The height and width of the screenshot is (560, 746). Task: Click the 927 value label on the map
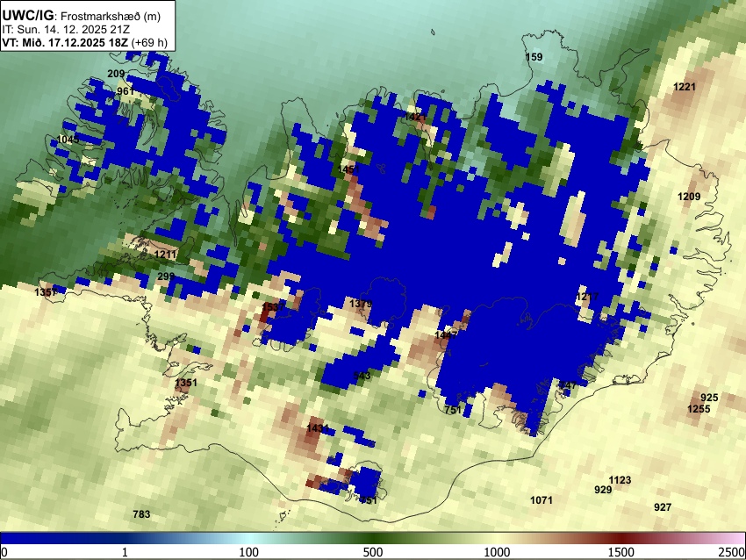[663, 507]
